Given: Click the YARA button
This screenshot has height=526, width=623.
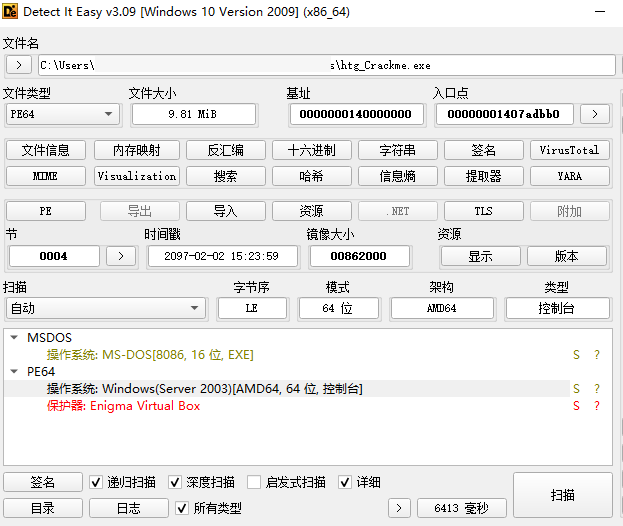Looking at the screenshot, I should click(569, 176).
